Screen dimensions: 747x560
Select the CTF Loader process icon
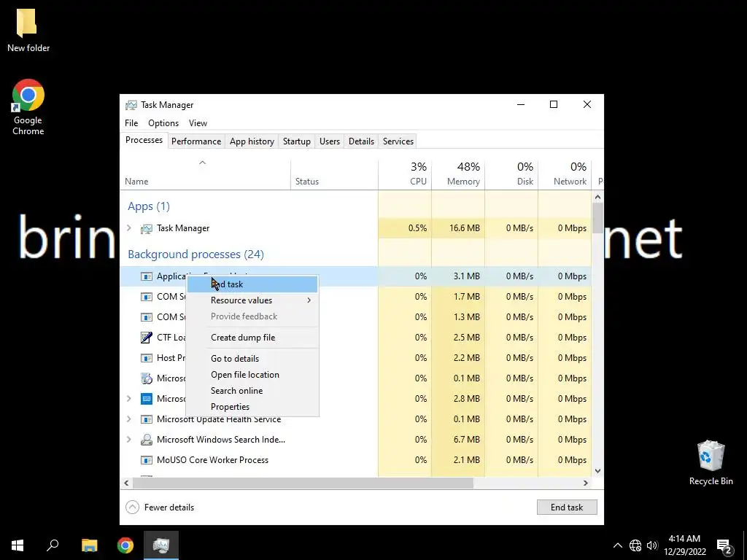click(146, 337)
